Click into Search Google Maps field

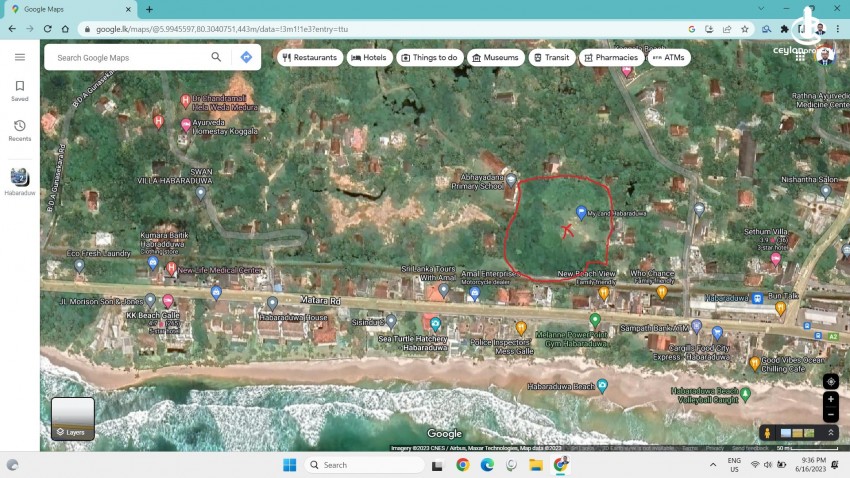[130, 57]
